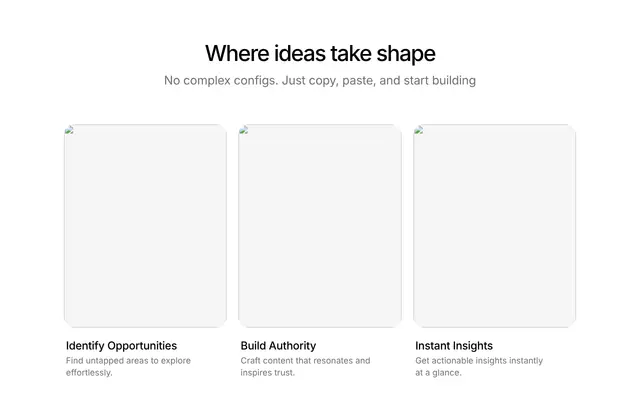This screenshot has width=640, height=400.
Task: Select the Instant Insights title
Action: click(454, 346)
